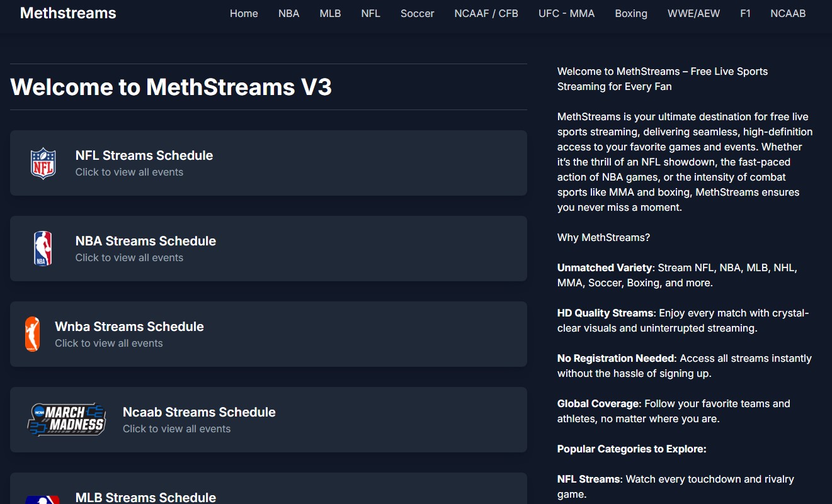Open the UFC - MMA navigation item
Screen dimensions: 832x504
[567, 13]
